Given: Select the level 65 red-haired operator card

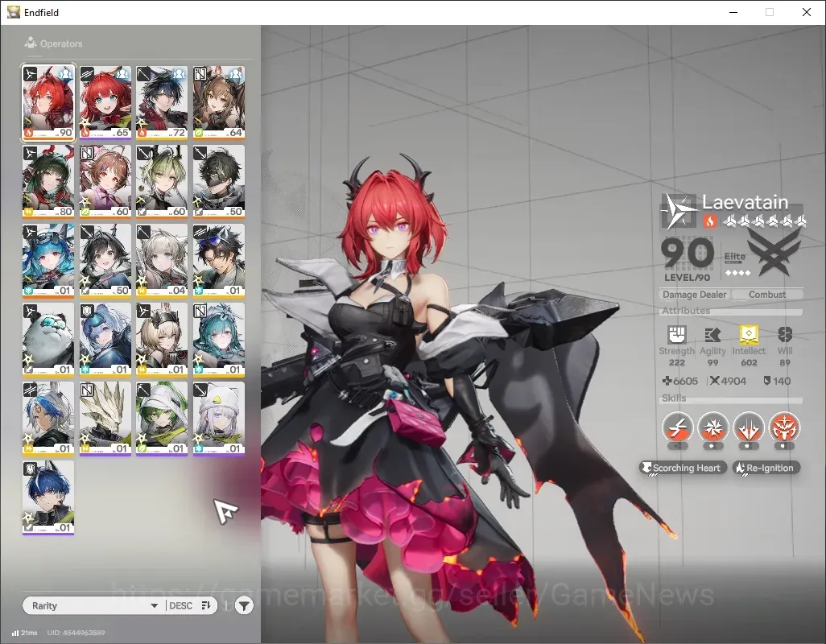Looking at the screenshot, I should (105, 103).
